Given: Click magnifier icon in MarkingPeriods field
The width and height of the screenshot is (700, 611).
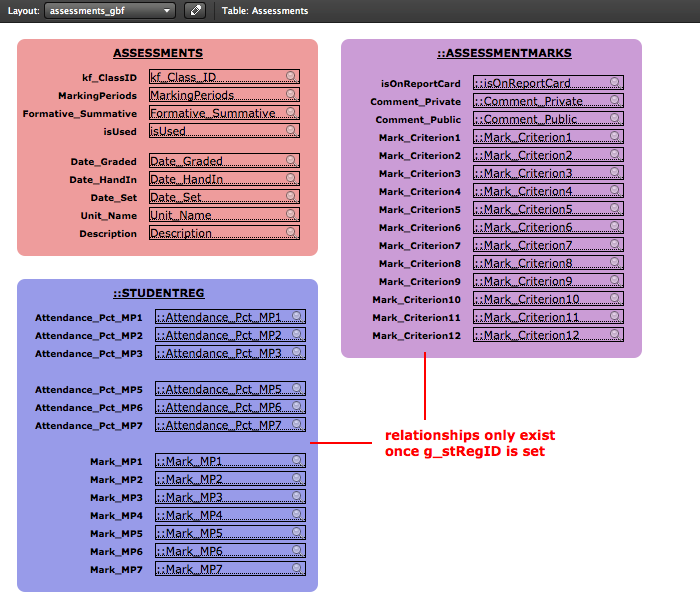Looking at the screenshot, I should click(x=291, y=94).
